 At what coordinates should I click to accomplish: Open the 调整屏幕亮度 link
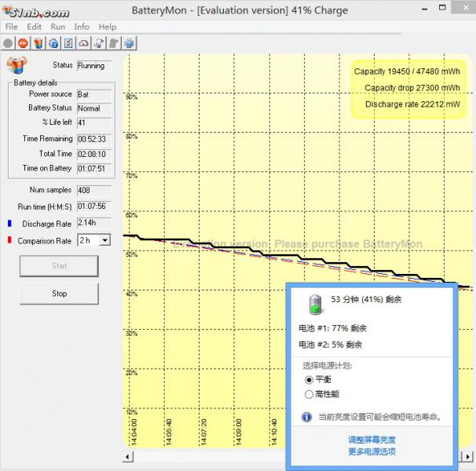point(372,440)
